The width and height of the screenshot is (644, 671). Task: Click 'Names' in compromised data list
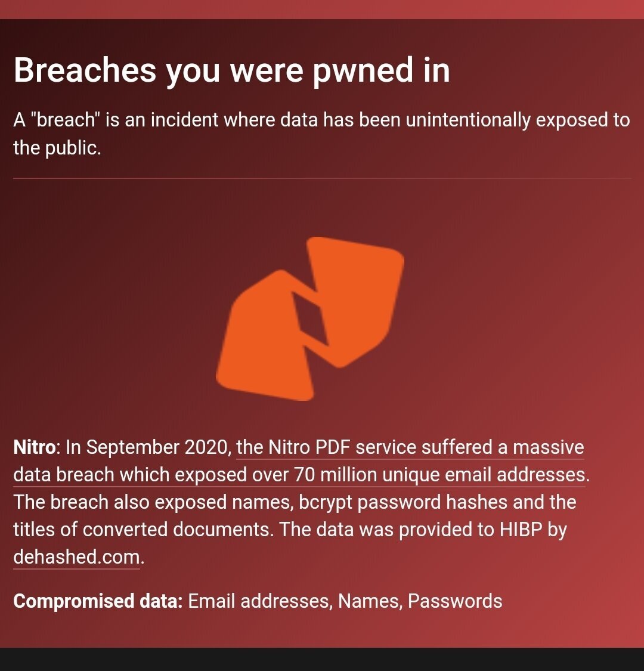coord(368,601)
